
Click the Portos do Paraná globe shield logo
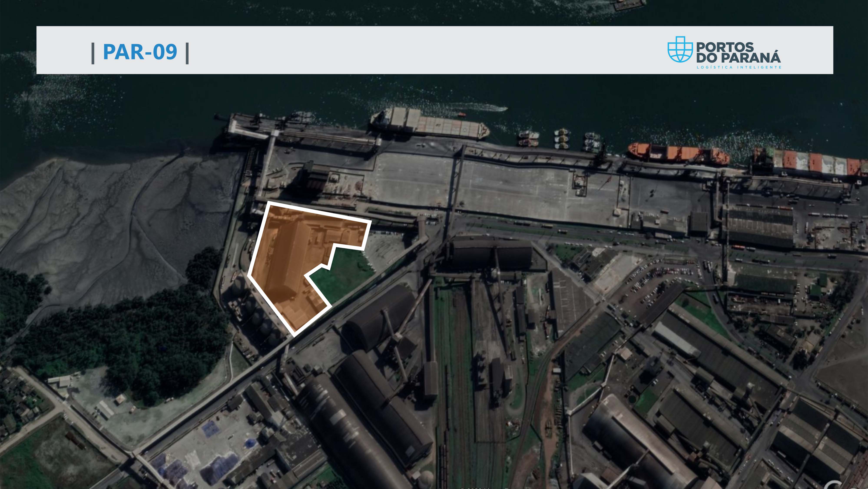(680, 49)
